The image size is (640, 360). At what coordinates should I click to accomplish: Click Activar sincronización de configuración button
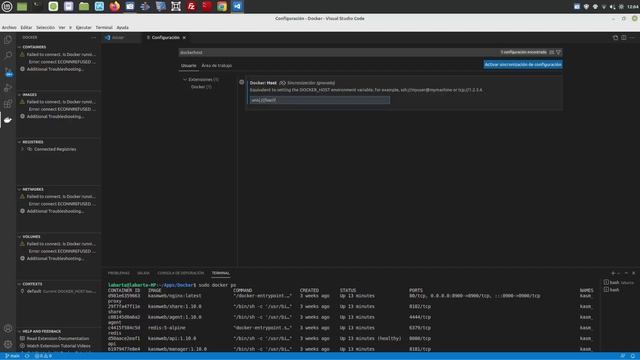tap(523, 64)
